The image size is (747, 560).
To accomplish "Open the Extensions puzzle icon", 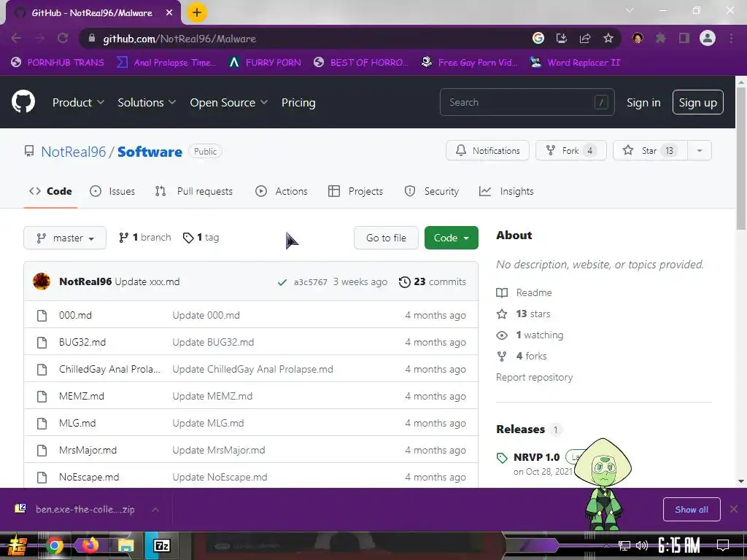I will pyautogui.click(x=661, y=38).
